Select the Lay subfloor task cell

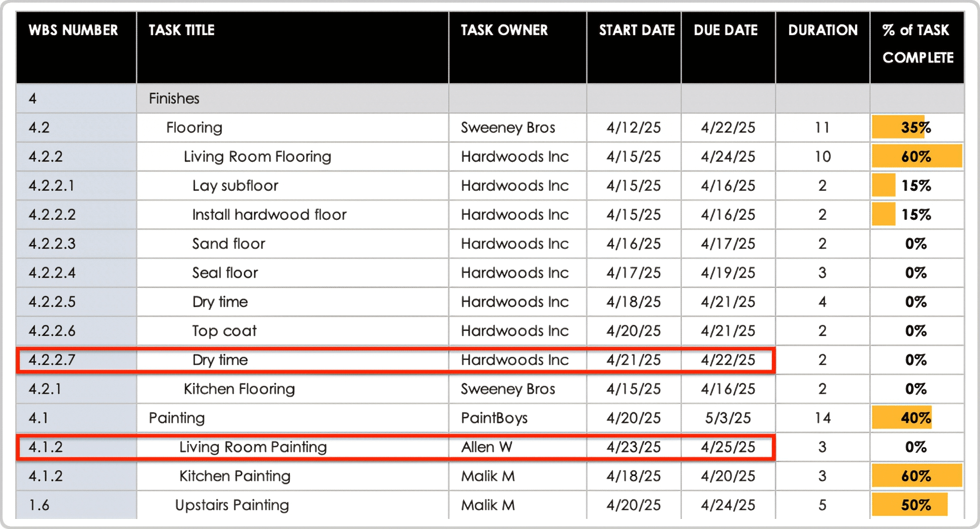pyautogui.click(x=235, y=185)
